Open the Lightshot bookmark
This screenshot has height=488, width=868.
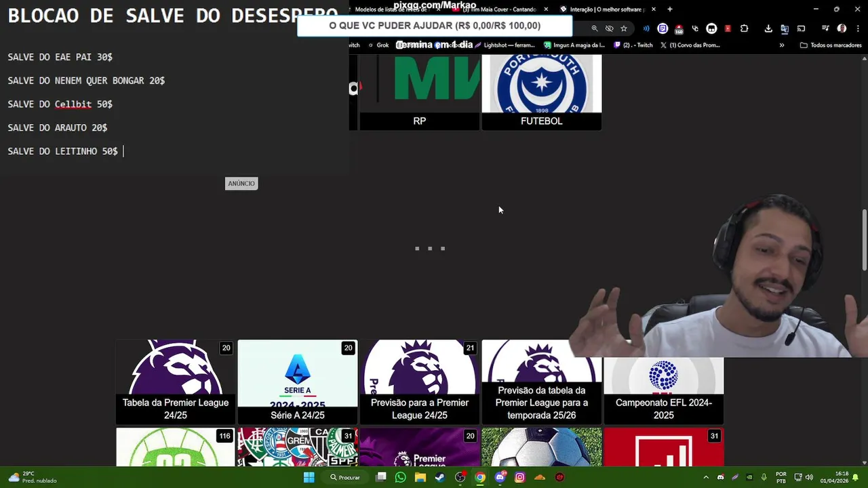point(505,45)
